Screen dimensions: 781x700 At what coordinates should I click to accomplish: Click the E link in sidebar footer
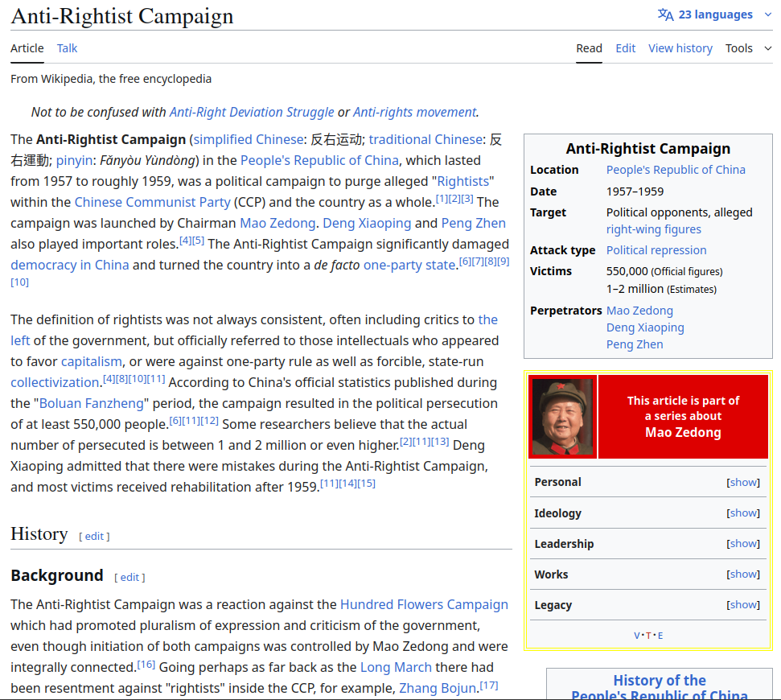[x=660, y=636]
